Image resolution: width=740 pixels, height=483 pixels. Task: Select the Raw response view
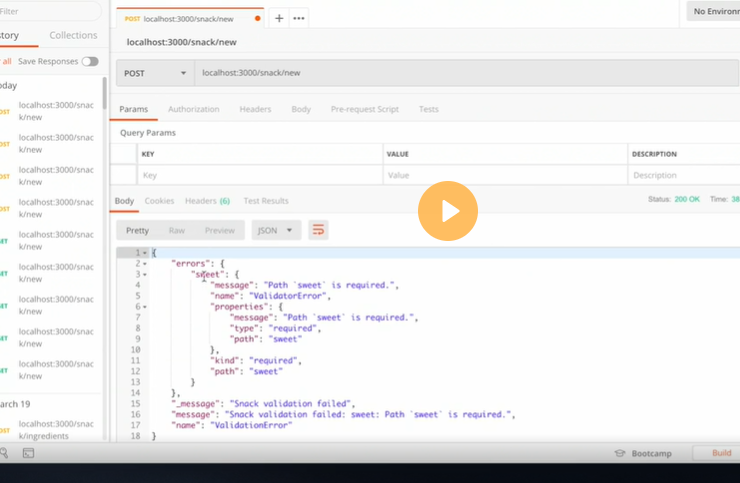point(176,230)
